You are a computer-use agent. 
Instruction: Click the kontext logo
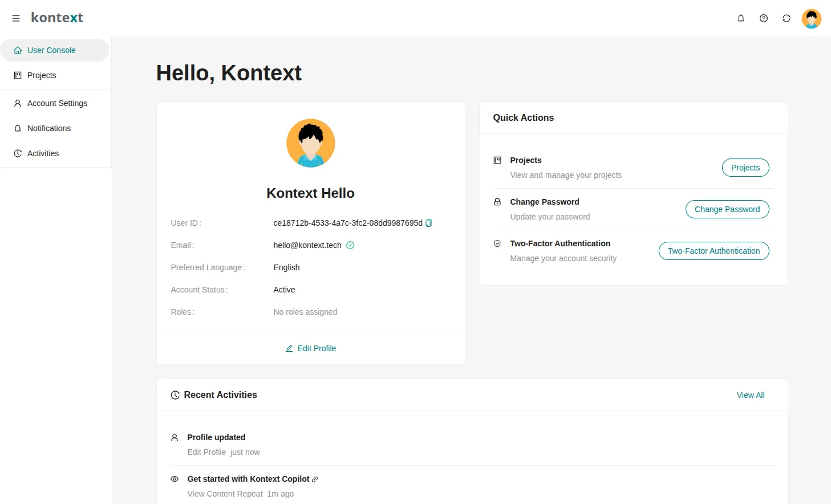57,18
